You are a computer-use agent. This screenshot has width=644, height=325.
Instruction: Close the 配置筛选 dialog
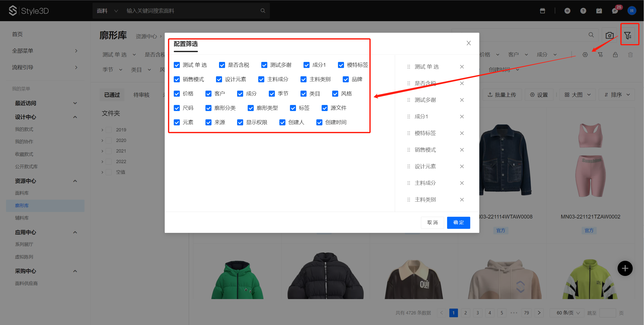[x=469, y=43]
